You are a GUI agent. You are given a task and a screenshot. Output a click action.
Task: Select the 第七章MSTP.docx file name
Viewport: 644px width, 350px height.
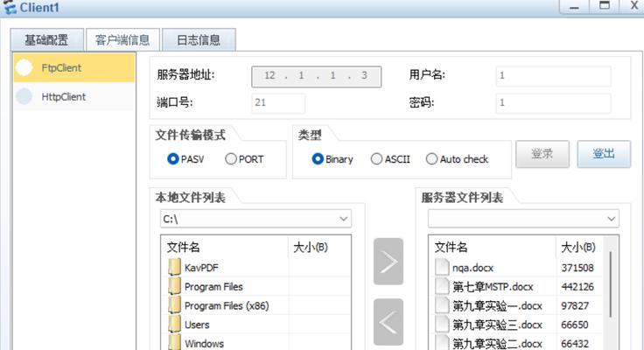[x=493, y=287]
